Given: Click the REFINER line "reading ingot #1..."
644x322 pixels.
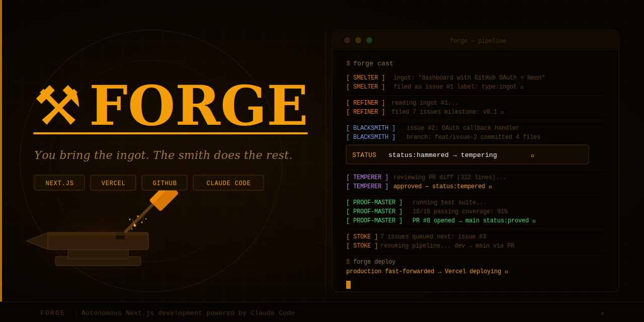Looking at the screenshot, I should pos(402,103).
